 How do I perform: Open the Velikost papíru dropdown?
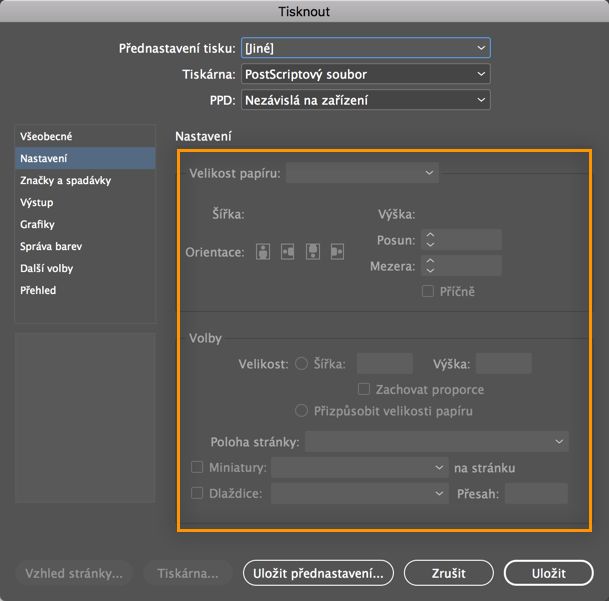point(362,173)
